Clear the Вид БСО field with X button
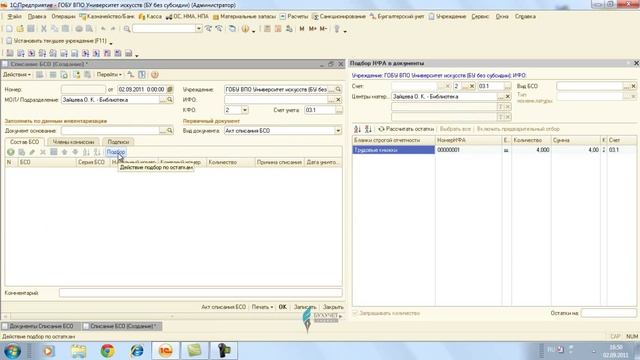Screen dimensions: 640x360 (633, 86)
